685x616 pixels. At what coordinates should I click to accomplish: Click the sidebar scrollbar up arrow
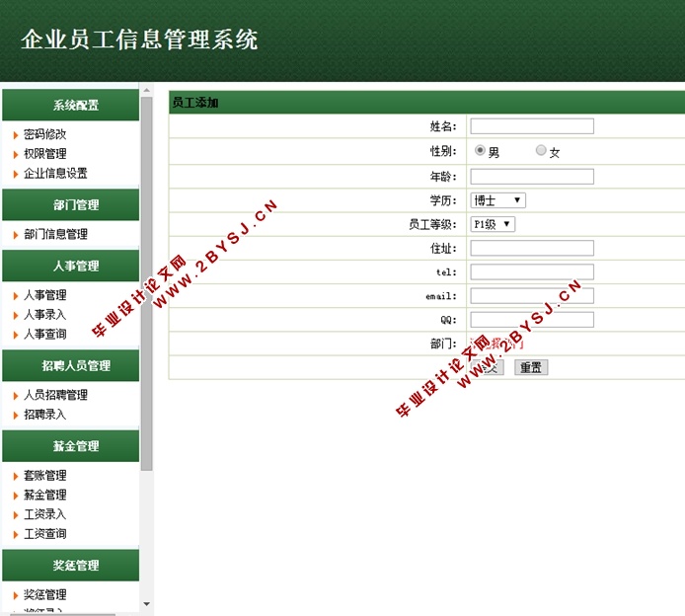[x=147, y=90]
